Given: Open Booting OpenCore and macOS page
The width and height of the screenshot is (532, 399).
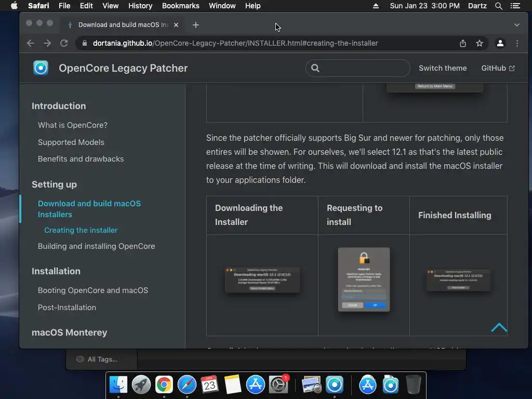Looking at the screenshot, I should tap(93, 290).
